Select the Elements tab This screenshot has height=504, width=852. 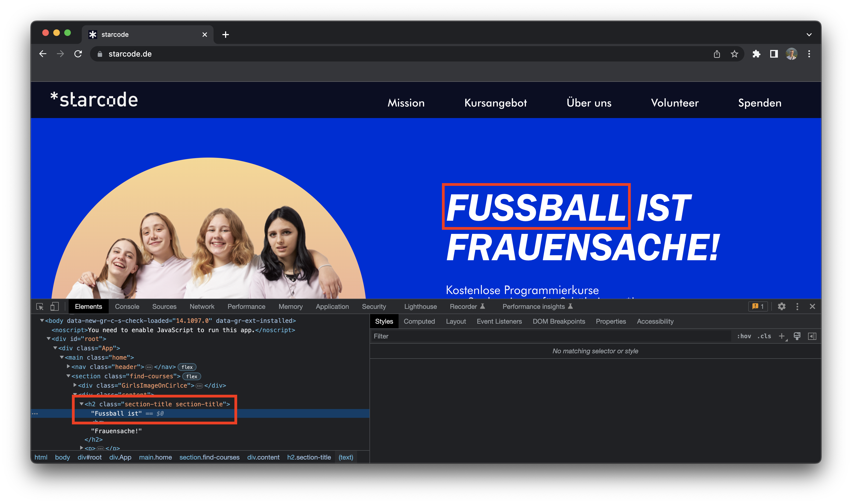[88, 306]
